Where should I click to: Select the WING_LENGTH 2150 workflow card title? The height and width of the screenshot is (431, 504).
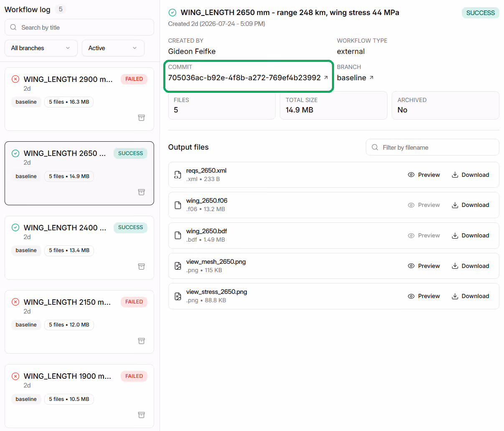click(67, 302)
